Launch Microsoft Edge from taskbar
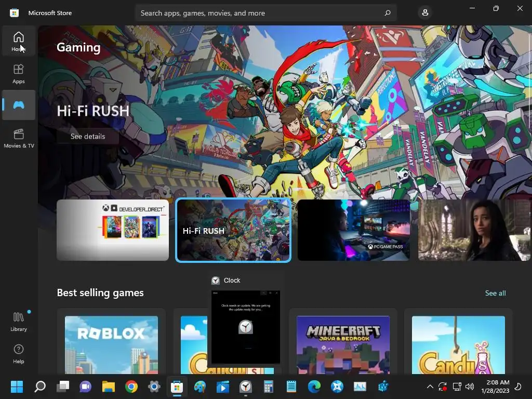Image resolution: width=532 pixels, height=399 pixels. (314, 387)
